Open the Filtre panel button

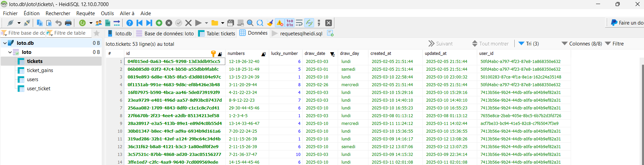(x=614, y=43)
